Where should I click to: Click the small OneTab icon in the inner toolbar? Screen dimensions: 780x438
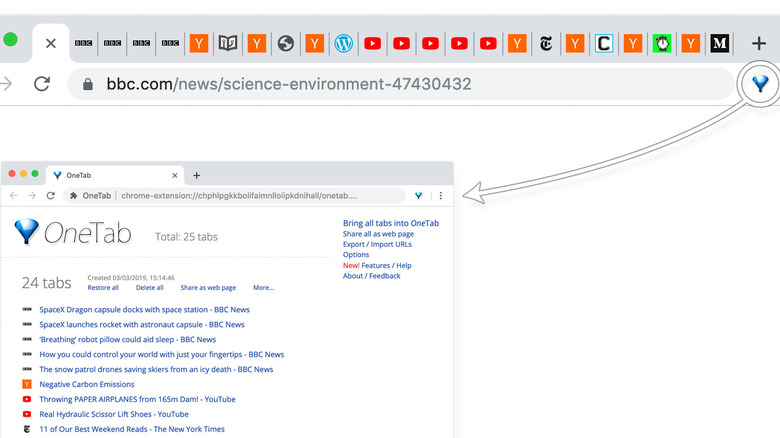[x=418, y=196]
